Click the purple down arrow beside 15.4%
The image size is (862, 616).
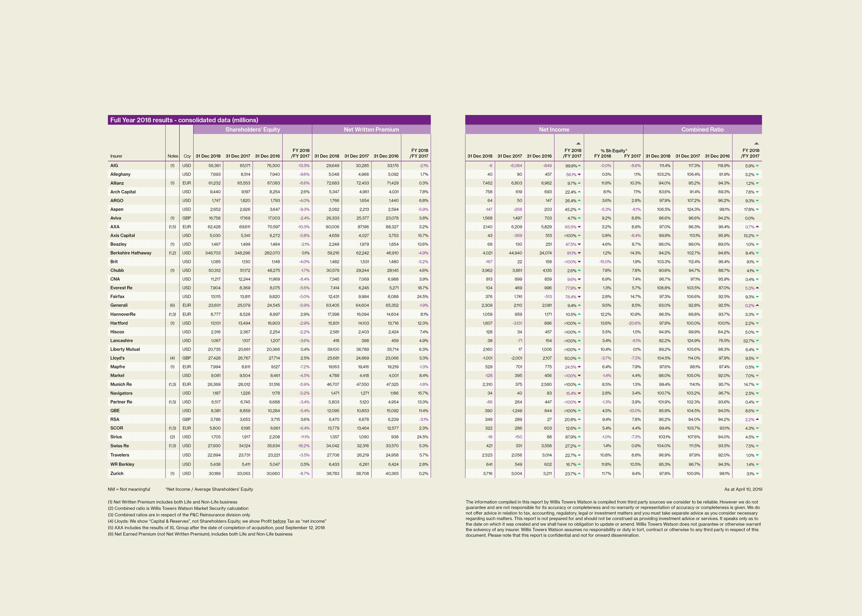(x=579, y=393)
